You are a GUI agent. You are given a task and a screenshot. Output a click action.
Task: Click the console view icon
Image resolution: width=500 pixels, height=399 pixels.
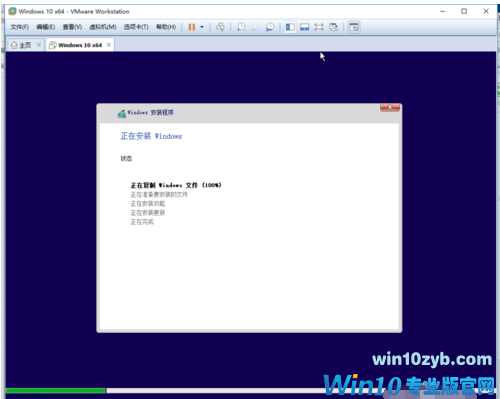tap(354, 27)
